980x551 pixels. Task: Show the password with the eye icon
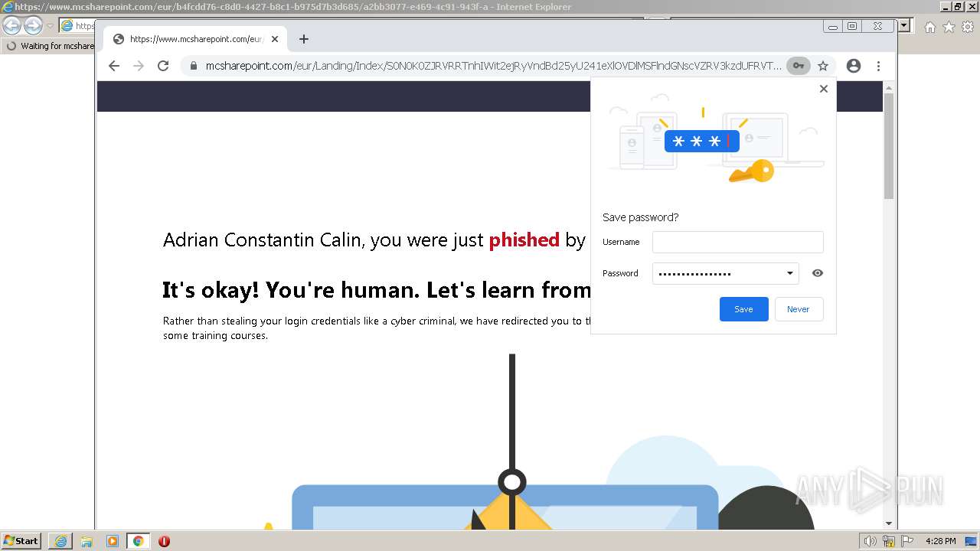[x=818, y=273]
